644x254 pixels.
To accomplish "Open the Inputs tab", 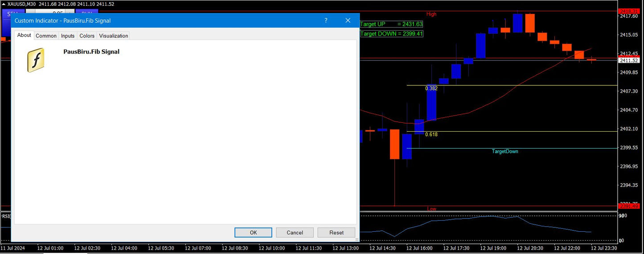I will [68, 36].
